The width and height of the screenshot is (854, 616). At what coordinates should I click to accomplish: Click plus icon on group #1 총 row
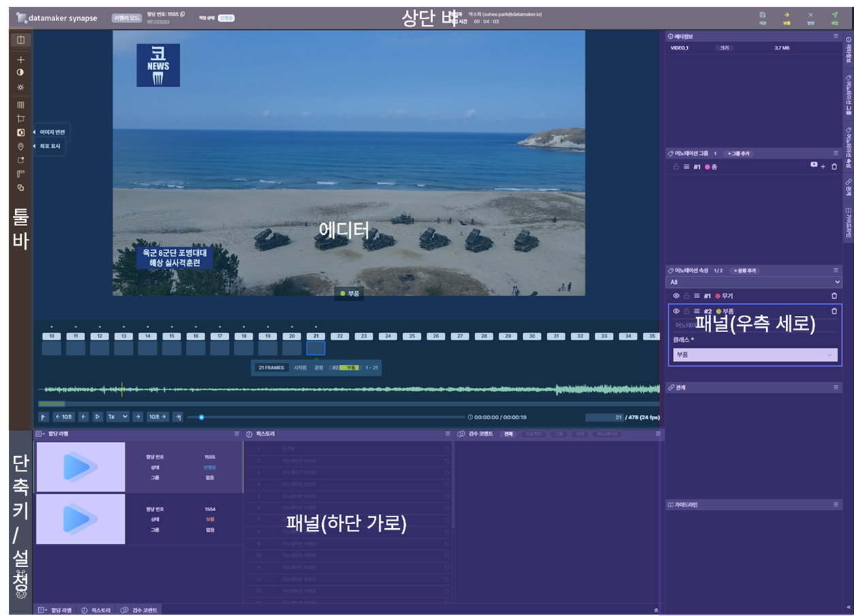coord(823,167)
